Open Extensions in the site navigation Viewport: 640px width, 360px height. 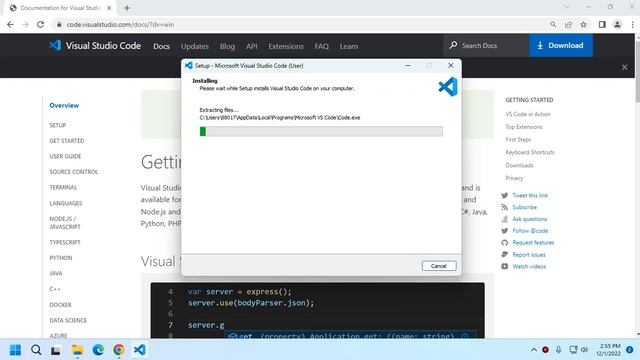click(286, 47)
